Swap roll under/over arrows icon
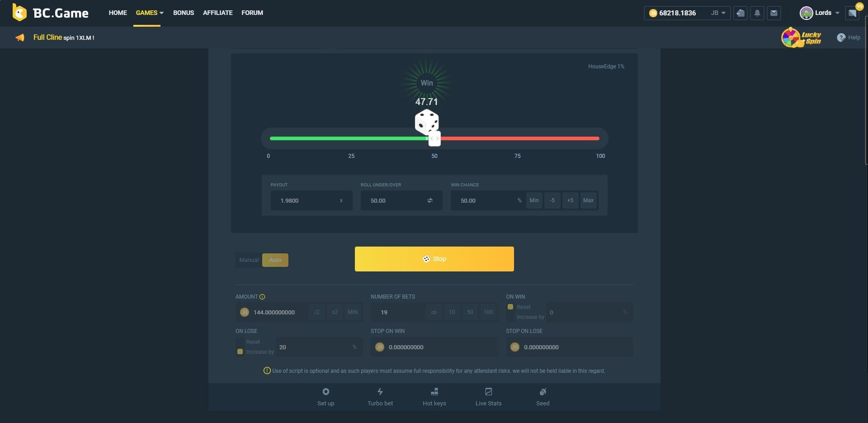Image resolution: width=868 pixels, height=423 pixels. (430, 200)
